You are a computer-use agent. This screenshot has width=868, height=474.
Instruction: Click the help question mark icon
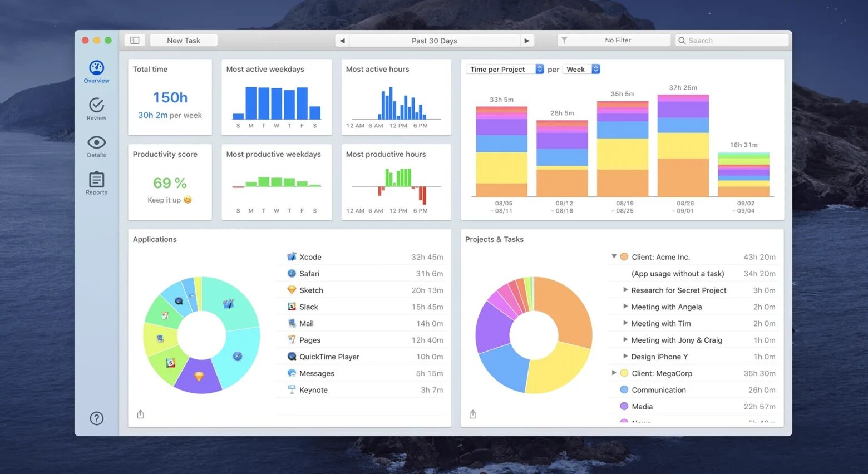pos(97,418)
